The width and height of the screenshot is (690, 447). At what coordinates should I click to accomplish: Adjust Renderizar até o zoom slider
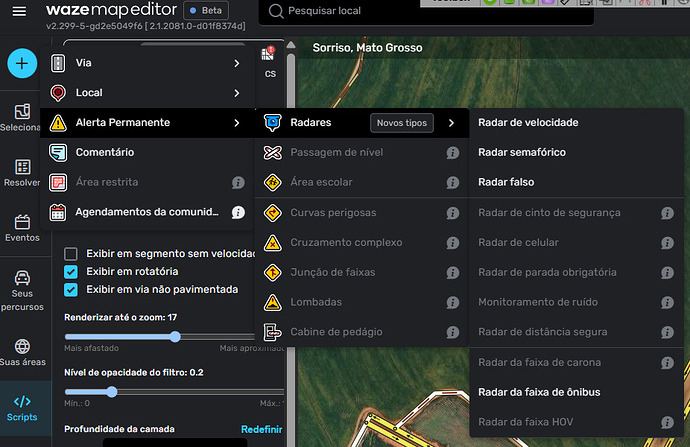click(x=175, y=337)
